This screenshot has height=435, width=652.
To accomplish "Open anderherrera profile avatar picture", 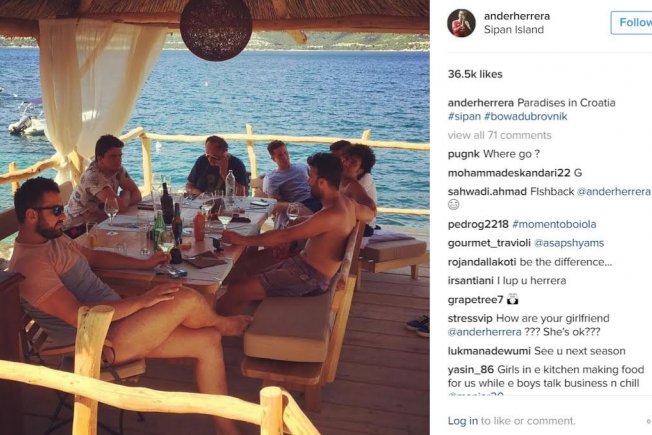I will 461,22.
